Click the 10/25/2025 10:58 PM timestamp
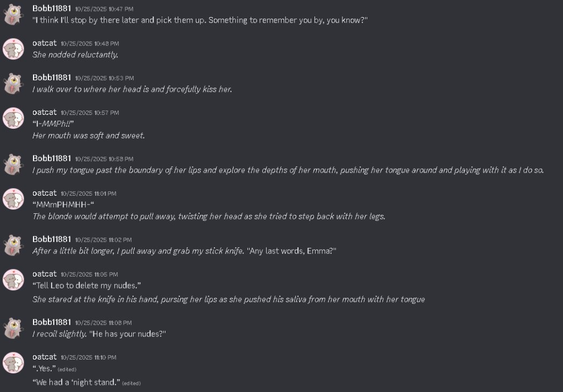Viewport: 563px width, 392px height. [x=104, y=159]
